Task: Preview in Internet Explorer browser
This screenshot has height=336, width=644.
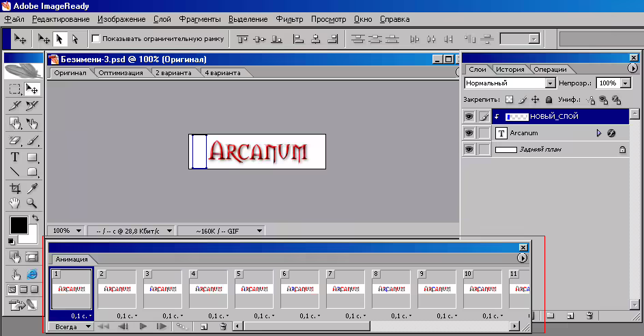Action: pos(32,273)
